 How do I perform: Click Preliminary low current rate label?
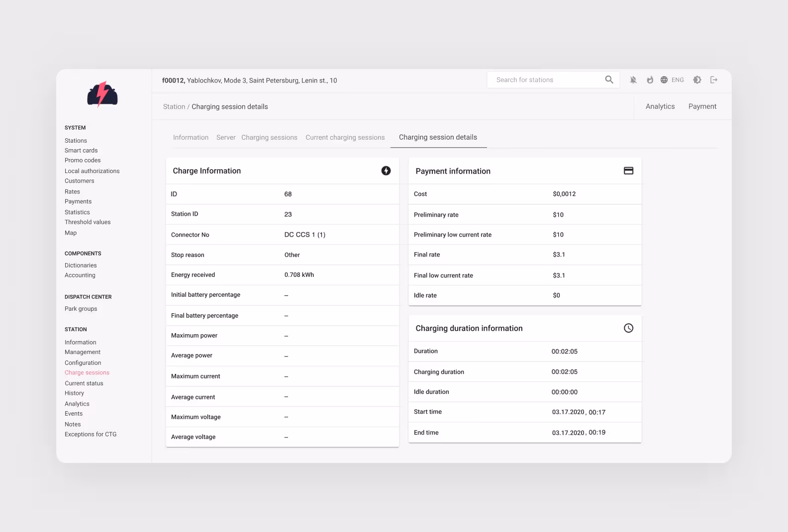point(453,235)
